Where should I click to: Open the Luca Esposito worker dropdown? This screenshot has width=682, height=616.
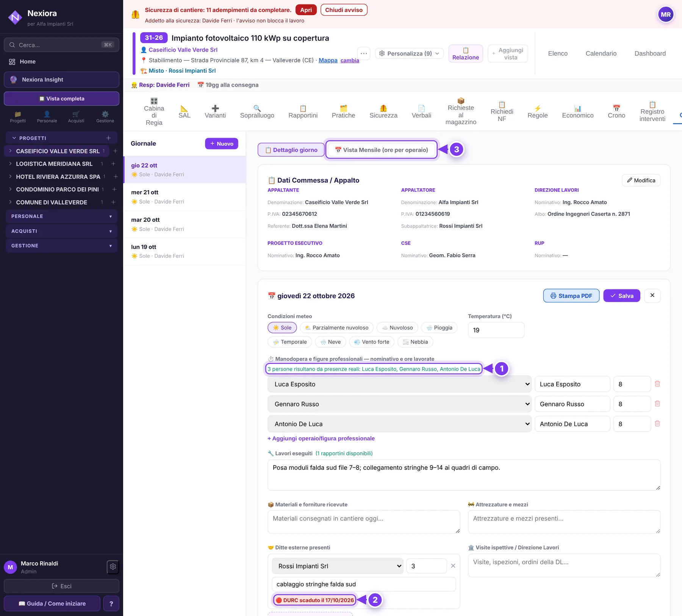click(x=399, y=384)
